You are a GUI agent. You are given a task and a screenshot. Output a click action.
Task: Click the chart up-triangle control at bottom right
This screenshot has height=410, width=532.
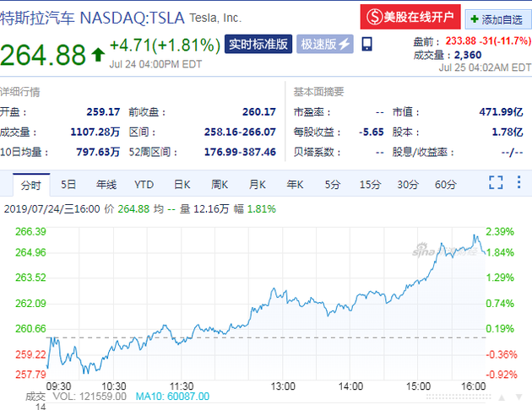pos(502,397)
